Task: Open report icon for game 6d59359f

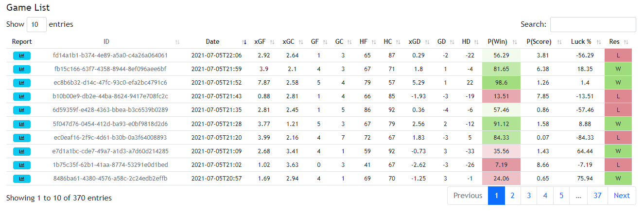Action: pyautogui.click(x=22, y=110)
